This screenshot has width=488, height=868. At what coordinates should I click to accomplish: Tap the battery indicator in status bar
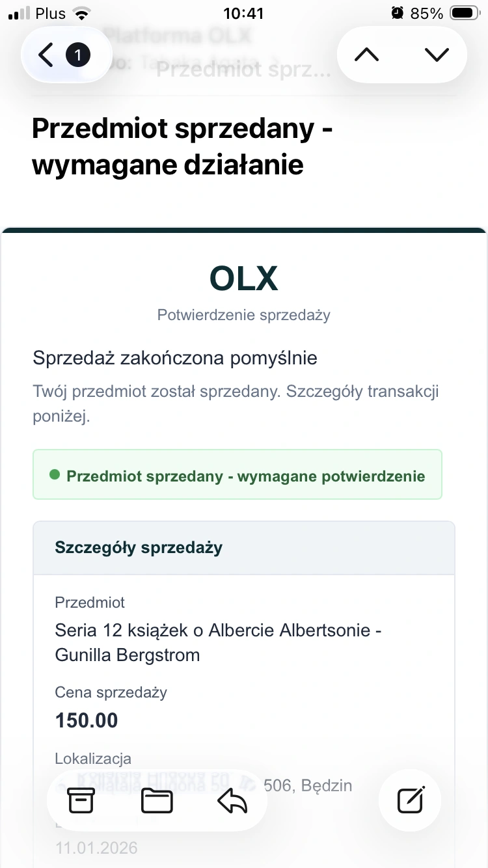pos(465,13)
